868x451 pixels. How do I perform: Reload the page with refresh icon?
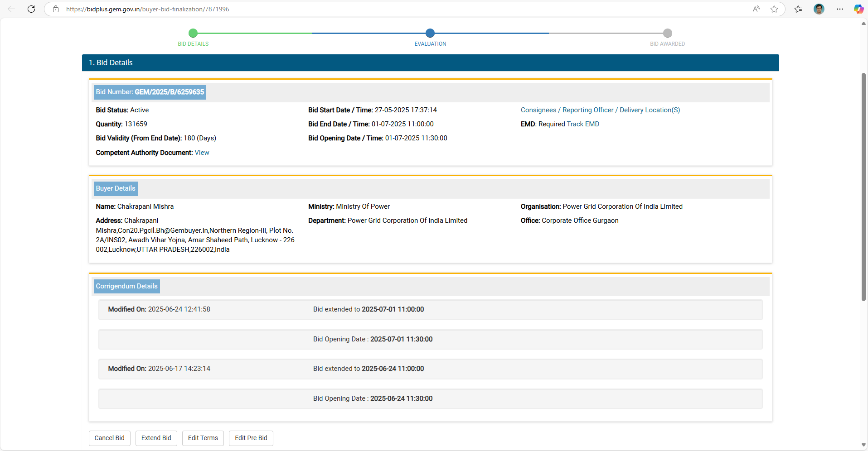coord(31,9)
